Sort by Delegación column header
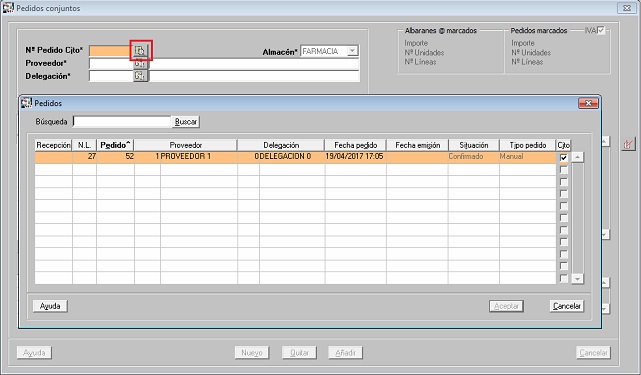The image size is (641, 375). [x=281, y=145]
